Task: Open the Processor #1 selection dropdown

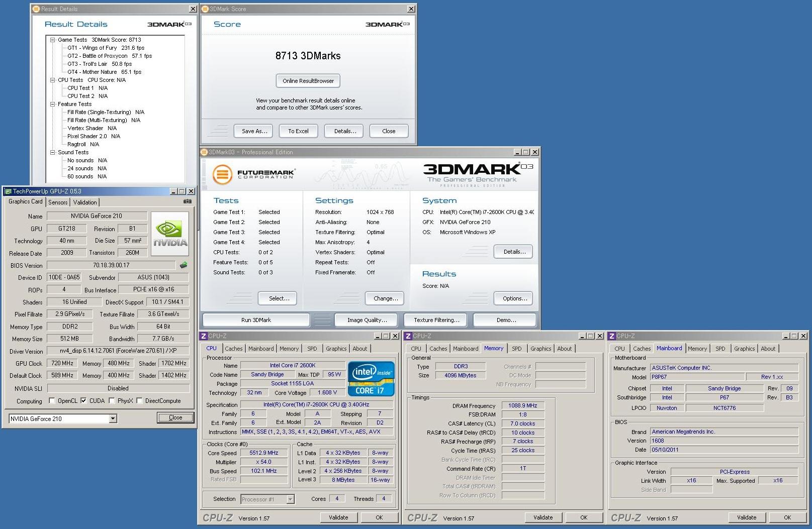Action: (290, 499)
